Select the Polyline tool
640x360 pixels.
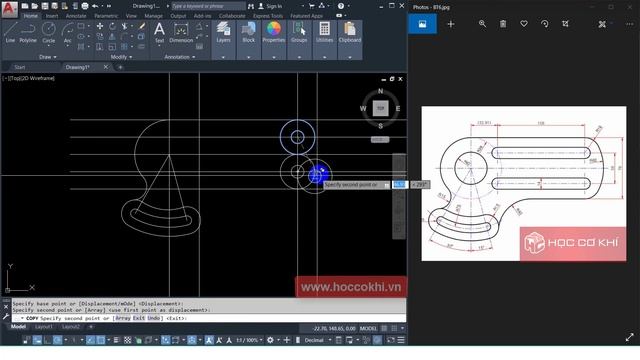28,33
